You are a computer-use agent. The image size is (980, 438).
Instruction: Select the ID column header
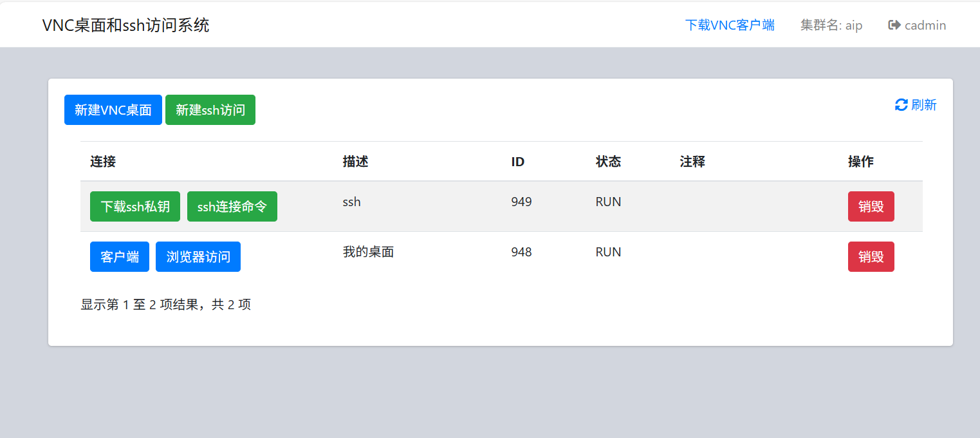[518, 162]
